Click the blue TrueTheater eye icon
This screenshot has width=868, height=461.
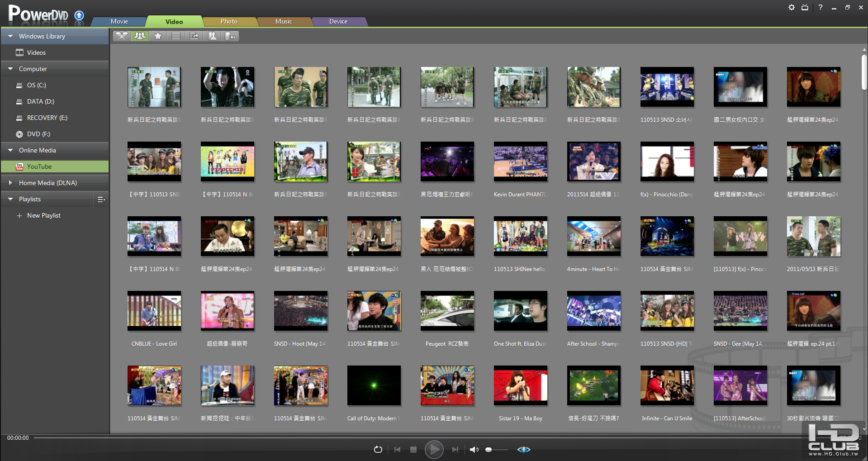524,449
